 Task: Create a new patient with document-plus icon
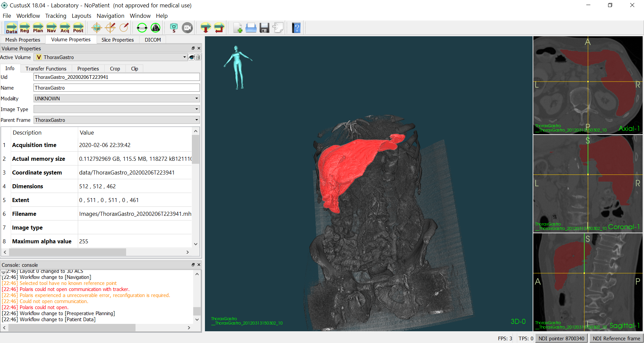pyautogui.click(x=238, y=28)
